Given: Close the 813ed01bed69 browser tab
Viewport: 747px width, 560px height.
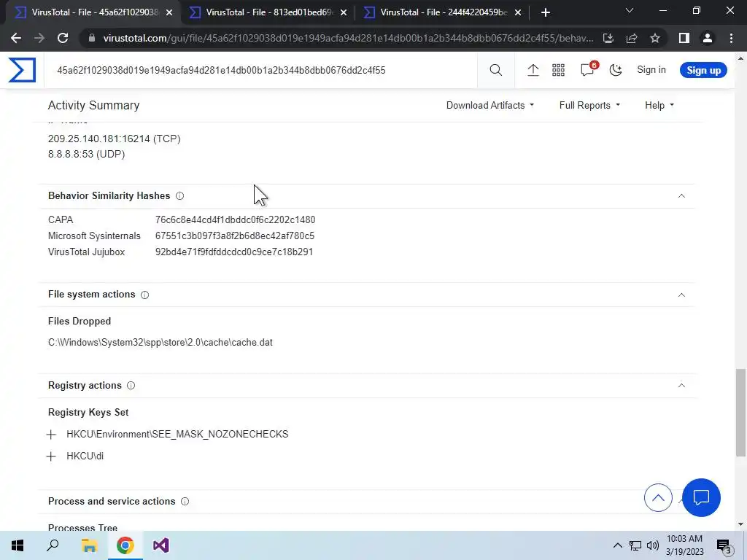Looking at the screenshot, I should (x=344, y=12).
